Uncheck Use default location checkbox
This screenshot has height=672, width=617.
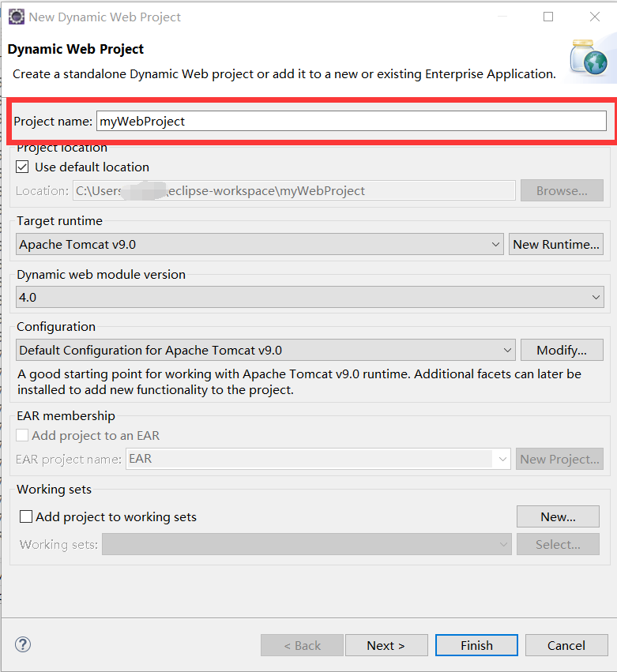pyautogui.click(x=23, y=167)
